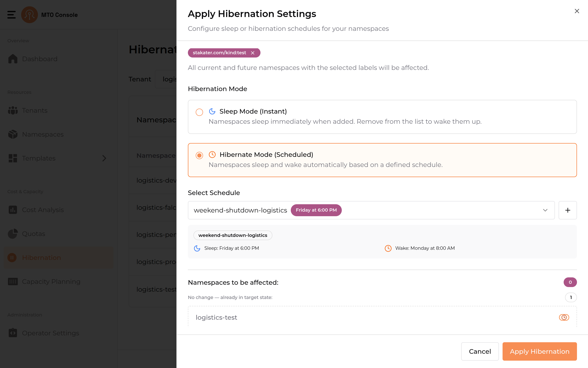Click the Sleep Mode (Instant) description text
Screen dimensions: 588x368
pos(345,121)
